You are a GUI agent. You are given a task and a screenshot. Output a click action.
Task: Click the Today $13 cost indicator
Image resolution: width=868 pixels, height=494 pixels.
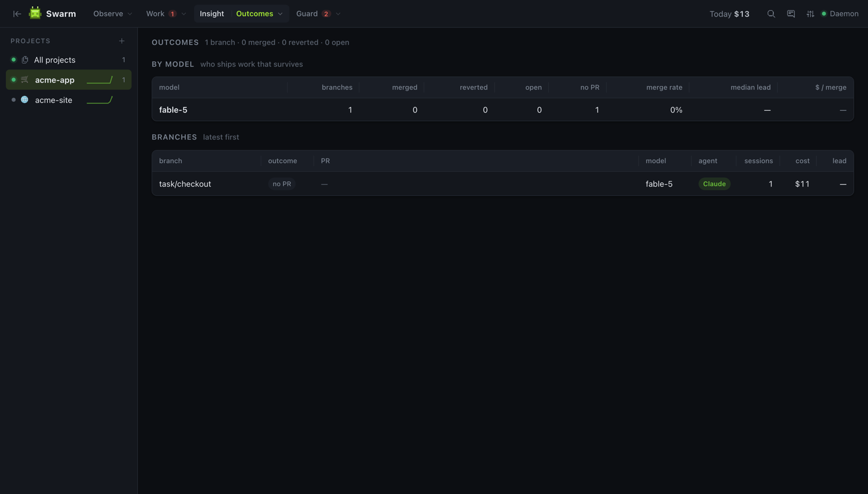[729, 14]
